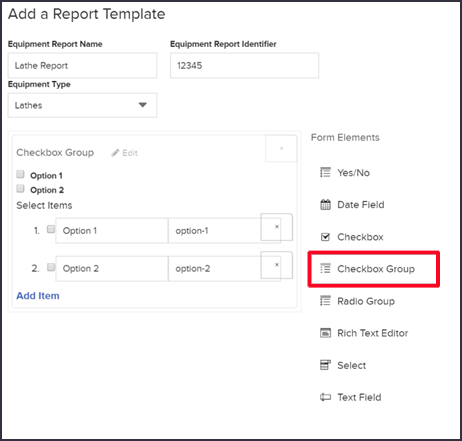Click the Equipment Report Identifier field
The height and width of the screenshot is (441, 462).
tap(244, 65)
